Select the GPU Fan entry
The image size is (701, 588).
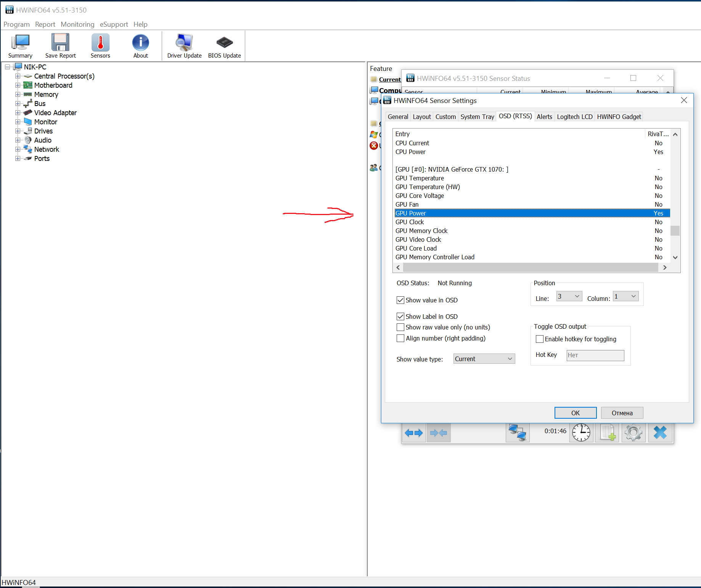click(532, 204)
